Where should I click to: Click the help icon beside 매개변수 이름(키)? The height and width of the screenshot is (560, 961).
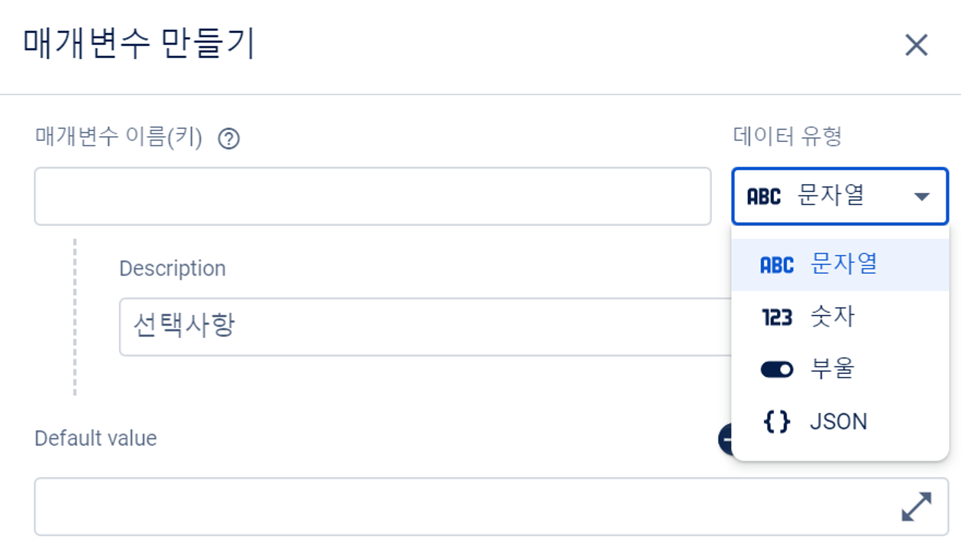click(229, 139)
